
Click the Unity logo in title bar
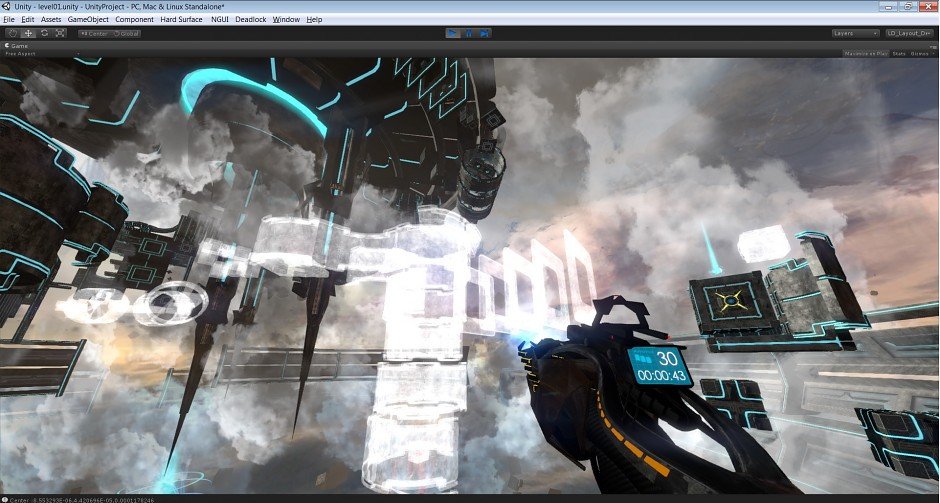7,6
